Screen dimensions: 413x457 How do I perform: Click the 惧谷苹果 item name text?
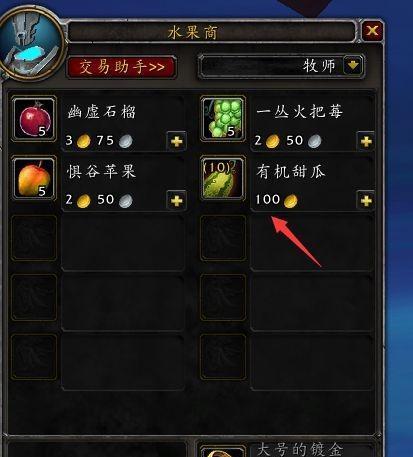(101, 172)
